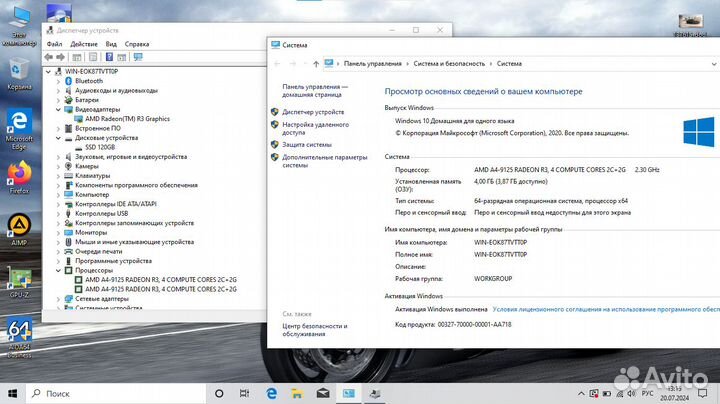Open Корзина recycle bin icon
This screenshot has width=720, height=404.
(19, 73)
